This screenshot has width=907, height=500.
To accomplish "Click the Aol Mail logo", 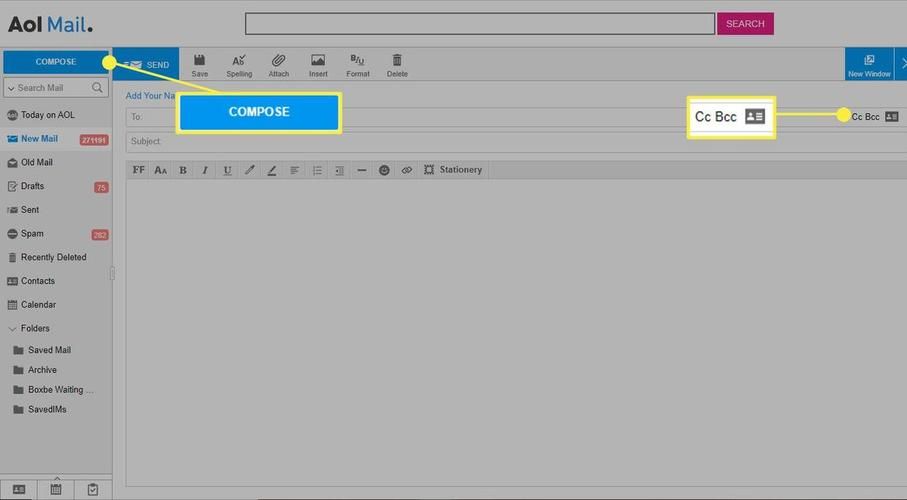I will 50,24.
